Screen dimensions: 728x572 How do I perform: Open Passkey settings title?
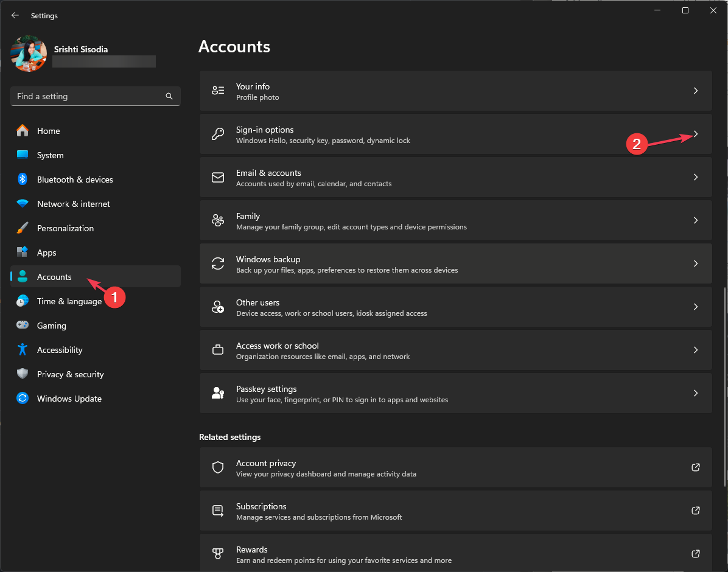point(266,389)
